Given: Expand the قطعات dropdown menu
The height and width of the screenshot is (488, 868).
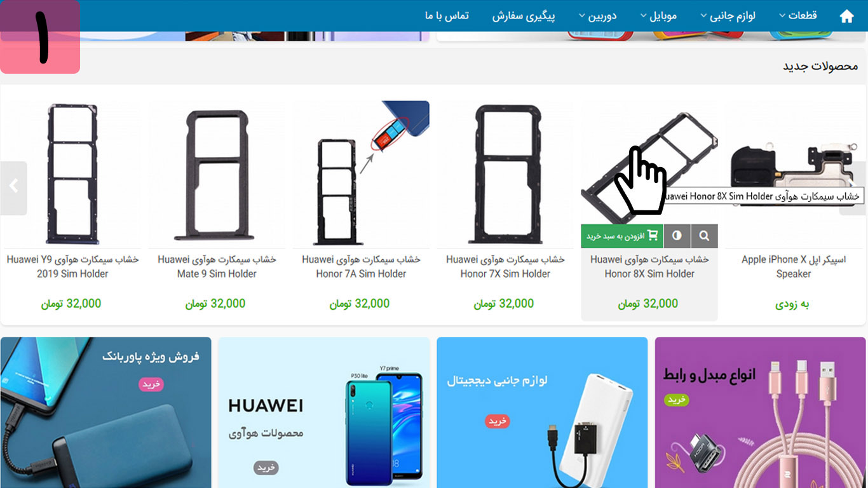Looking at the screenshot, I should tap(798, 16).
